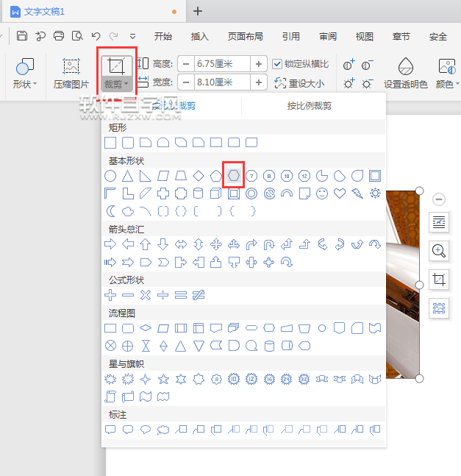The image size is (461, 476).
Task: Choose the heart crop shape
Action: (x=340, y=193)
